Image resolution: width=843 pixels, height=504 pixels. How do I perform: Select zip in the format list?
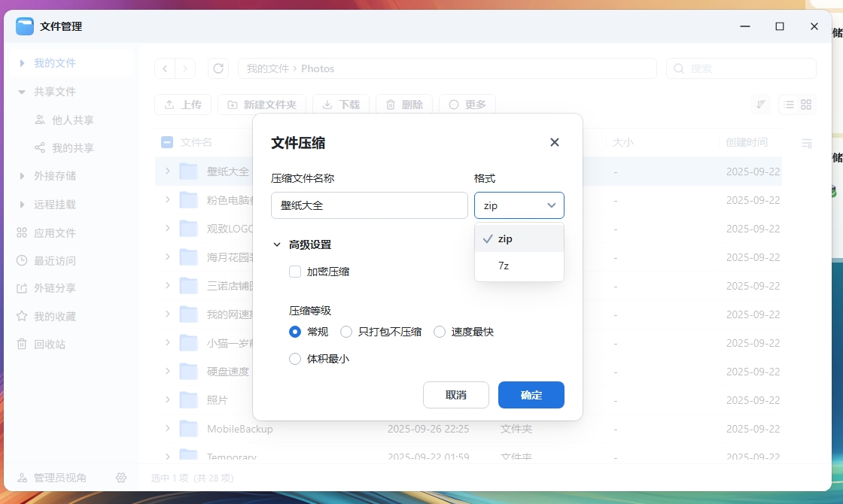click(x=505, y=238)
